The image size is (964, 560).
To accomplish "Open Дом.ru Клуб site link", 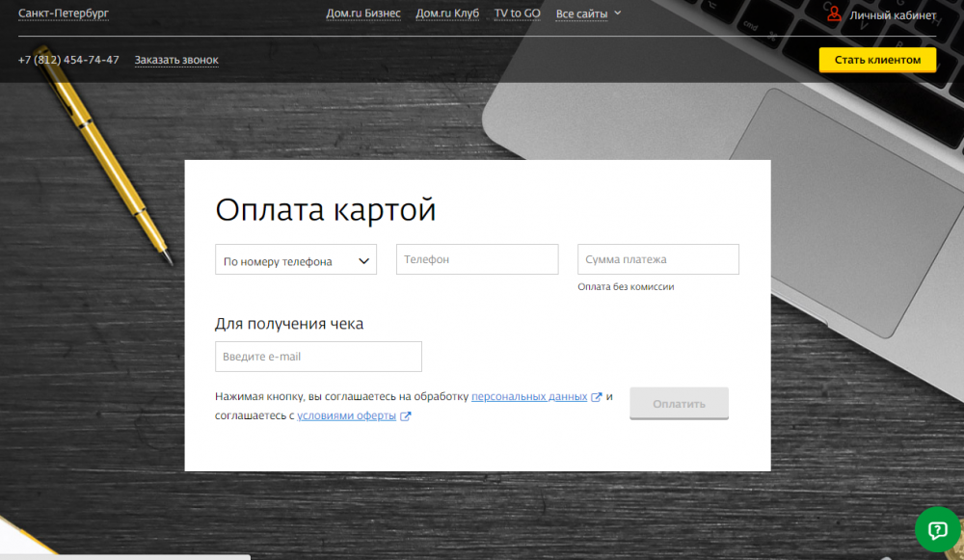I will (x=447, y=13).
